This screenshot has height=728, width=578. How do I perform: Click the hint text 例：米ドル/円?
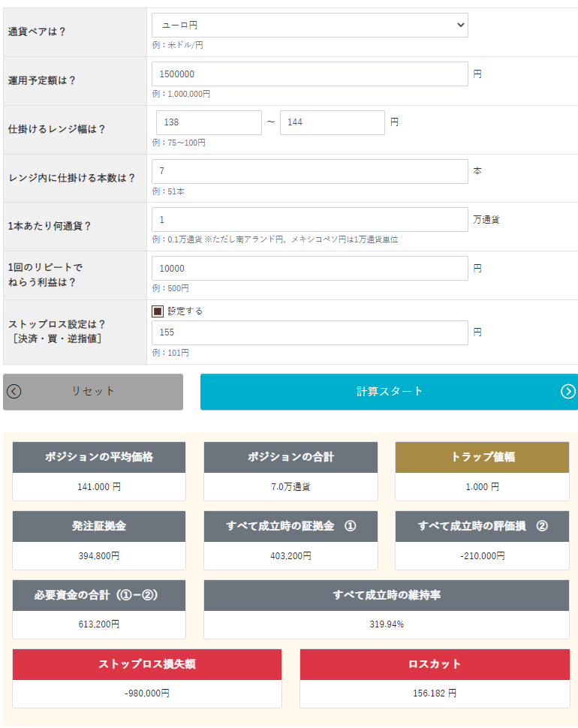point(178,45)
